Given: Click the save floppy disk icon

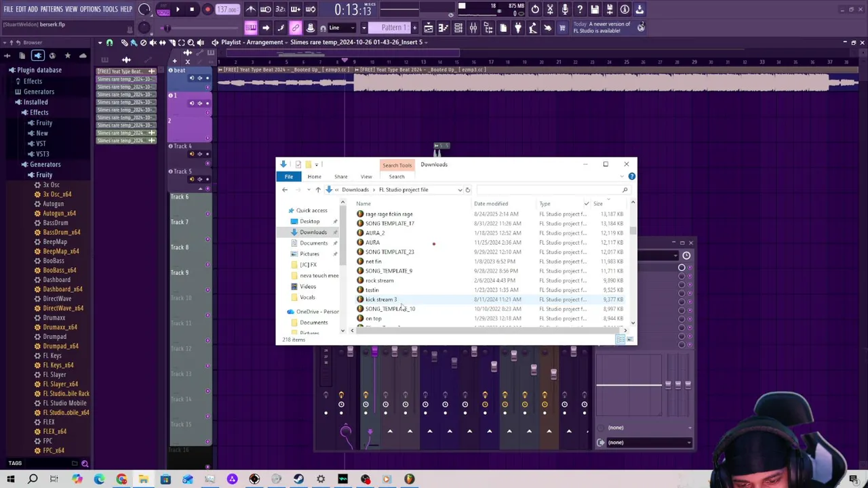Looking at the screenshot, I should click(x=595, y=9).
